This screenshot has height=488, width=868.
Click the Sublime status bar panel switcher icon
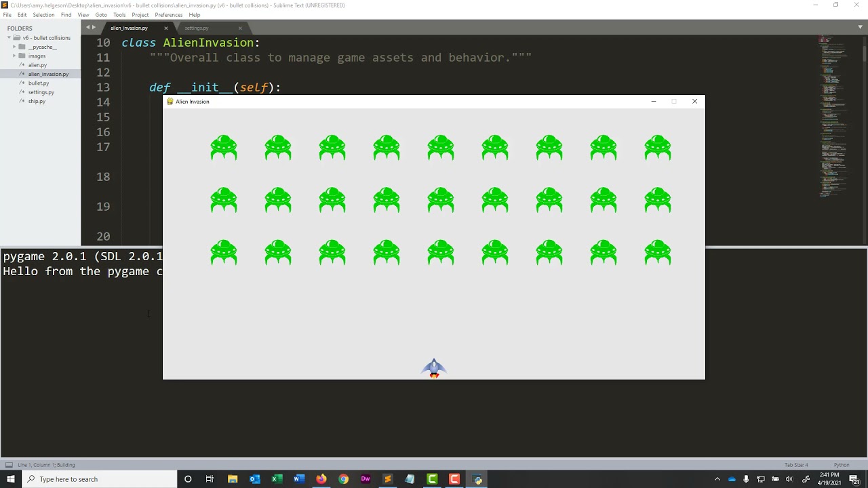pos(9,465)
